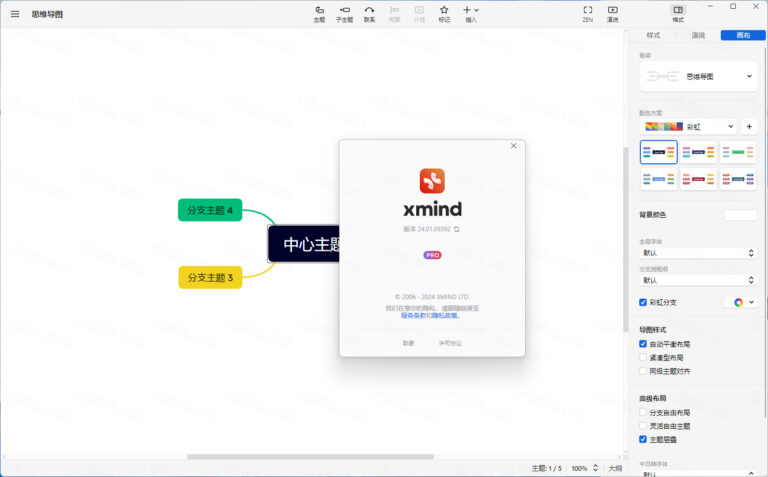
Task: Click the Xmind logo in about dialog
Action: click(432, 181)
